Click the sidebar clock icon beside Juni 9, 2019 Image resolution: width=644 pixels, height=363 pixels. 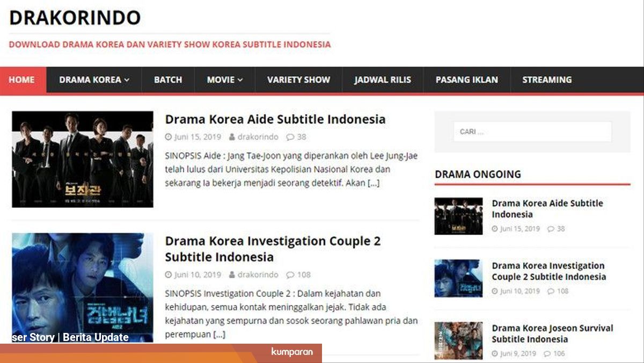tap(495, 353)
